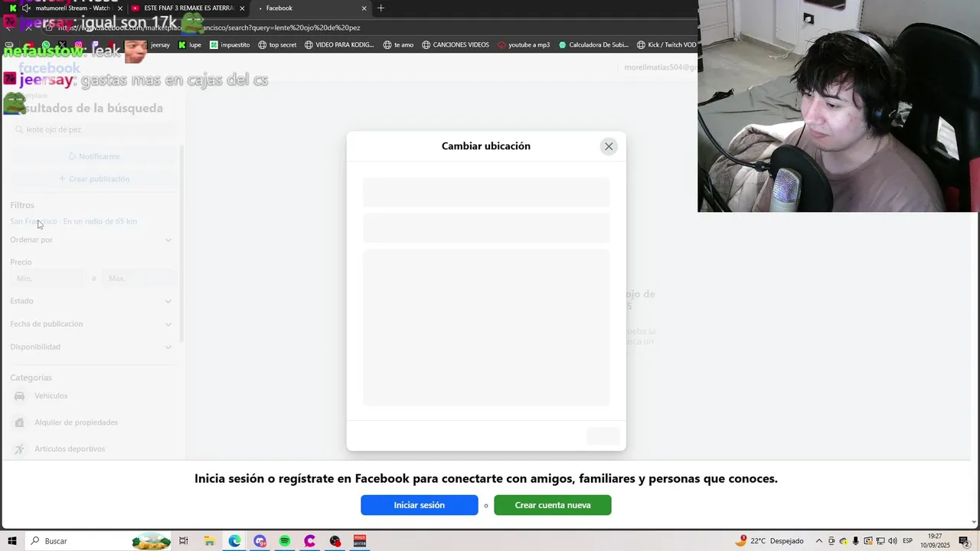980x551 pixels.
Task: Show hidden system tray icons
Action: pos(819,541)
